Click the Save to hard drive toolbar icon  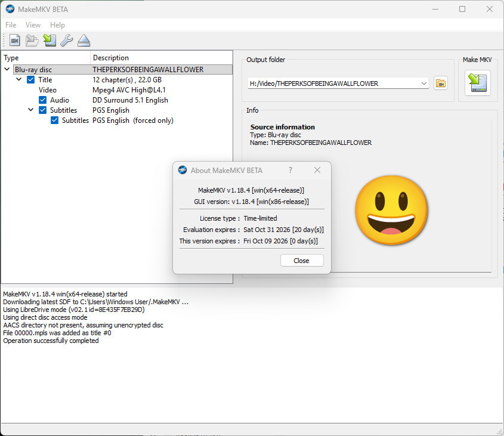50,41
